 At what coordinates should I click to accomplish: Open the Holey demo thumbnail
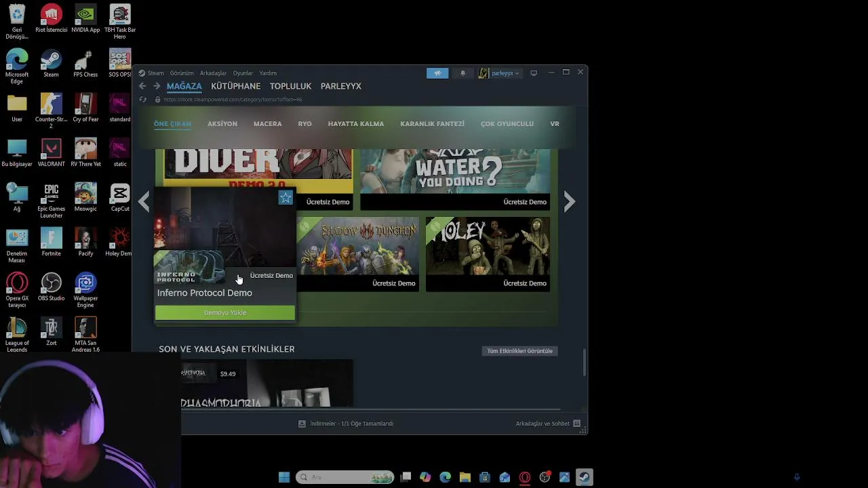[x=488, y=254]
